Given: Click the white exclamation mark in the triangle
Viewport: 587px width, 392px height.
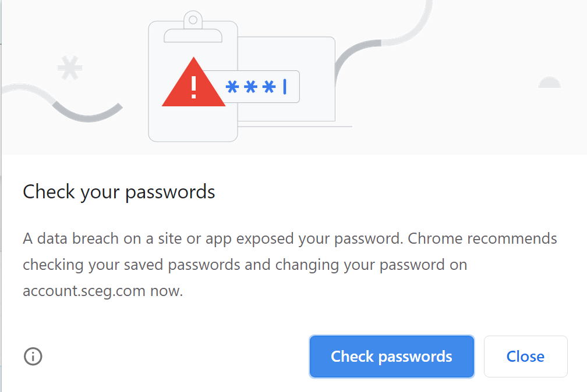Looking at the screenshot, I should point(194,87).
